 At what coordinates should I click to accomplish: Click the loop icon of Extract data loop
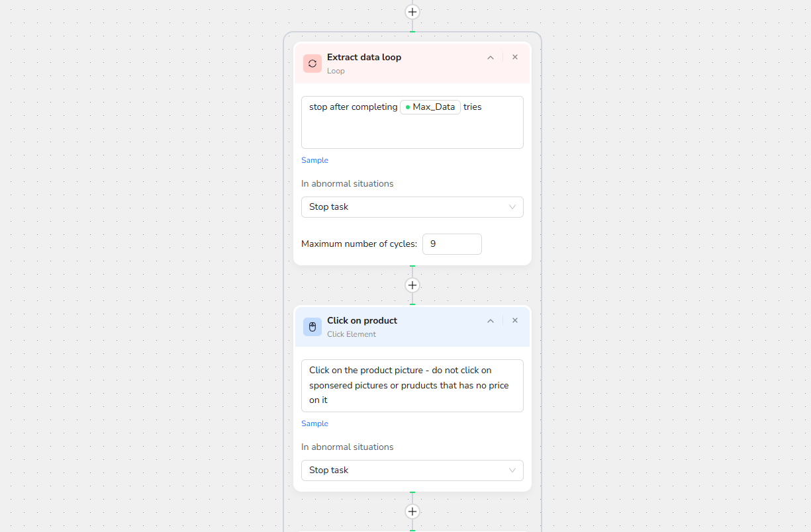click(312, 64)
